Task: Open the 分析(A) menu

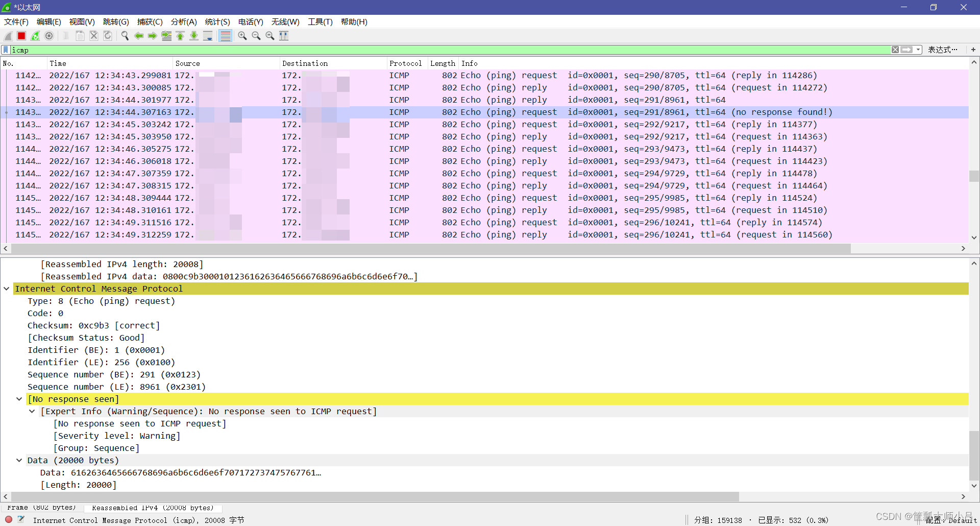Action: (x=183, y=22)
